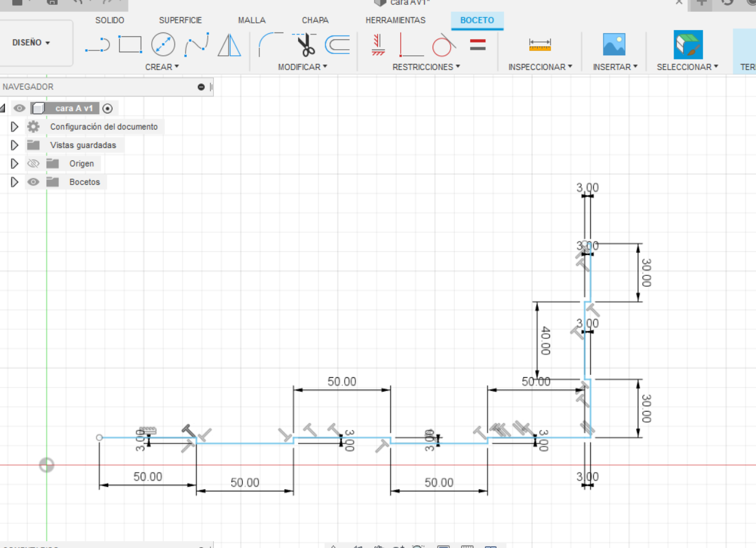Select the cara A v1 label
Image resolution: width=756 pixels, height=548 pixels.
click(74, 108)
